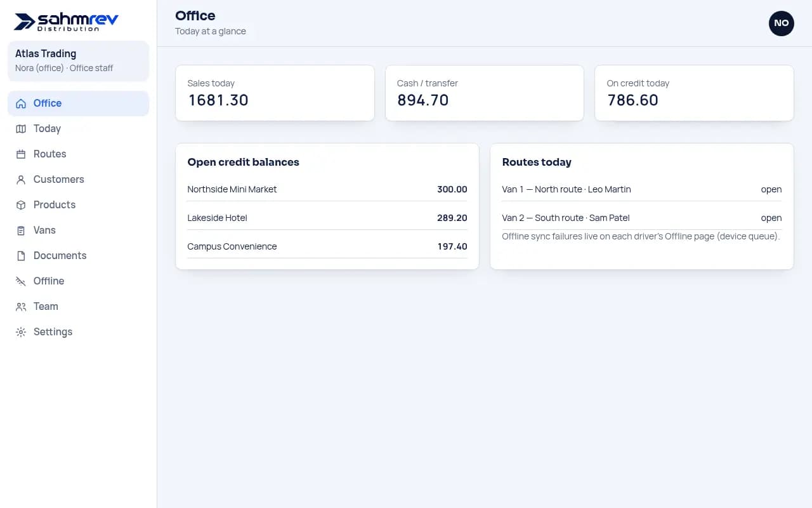Click the Routes today heading
Viewport: 812px width, 508px height.
[x=537, y=162]
